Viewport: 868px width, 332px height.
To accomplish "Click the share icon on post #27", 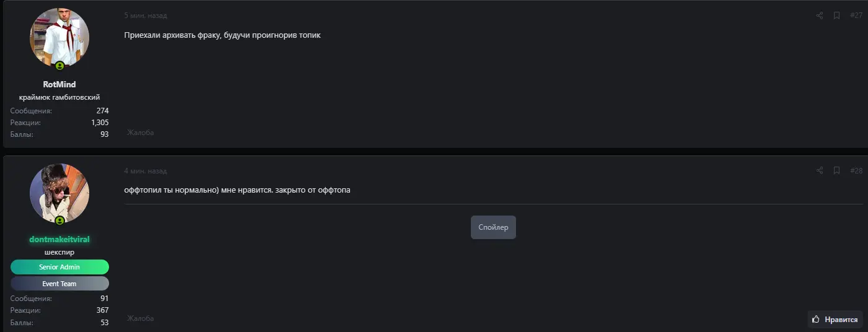I will click(820, 15).
